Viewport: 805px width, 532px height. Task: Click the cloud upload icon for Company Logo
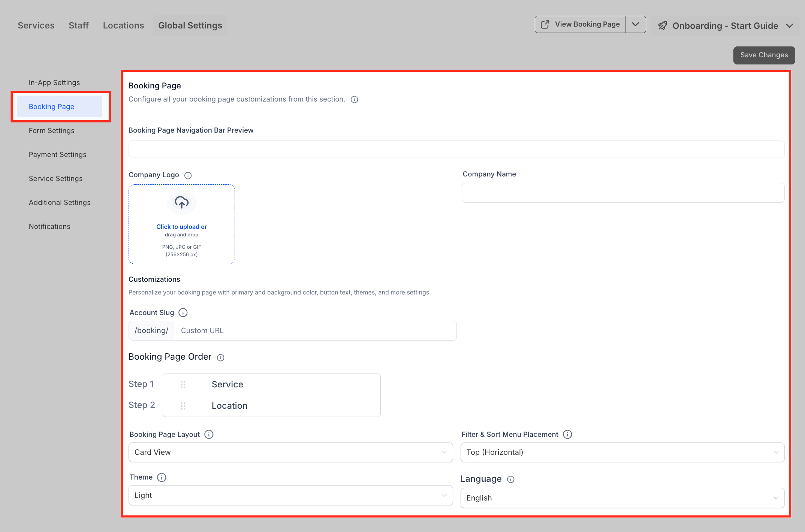tap(181, 202)
